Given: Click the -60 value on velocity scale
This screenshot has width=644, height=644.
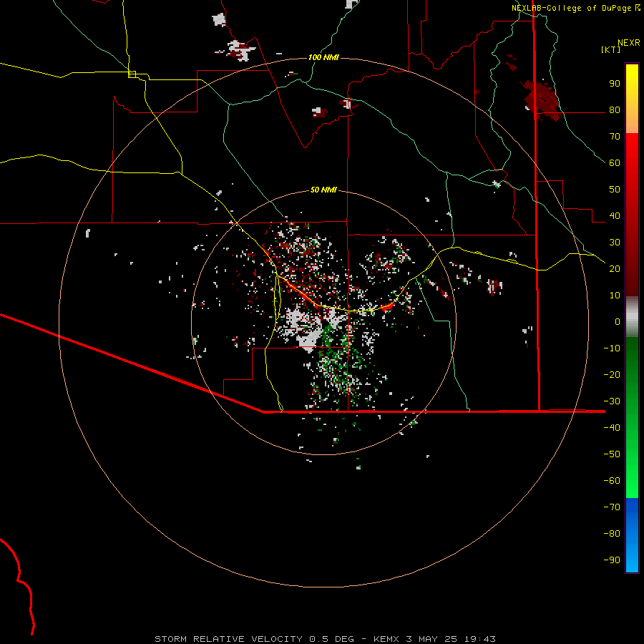Looking at the screenshot, I should [x=612, y=481].
